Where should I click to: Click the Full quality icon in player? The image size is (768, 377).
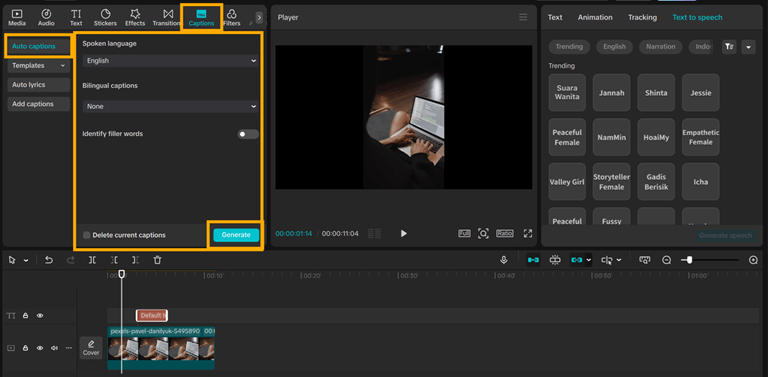click(464, 233)
